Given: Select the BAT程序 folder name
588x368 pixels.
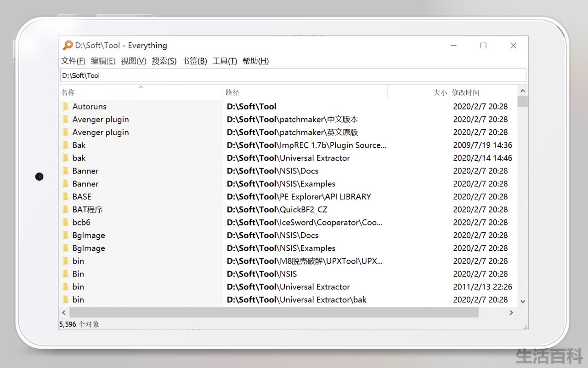Looking at the screenshot, I should pos(87,209).
